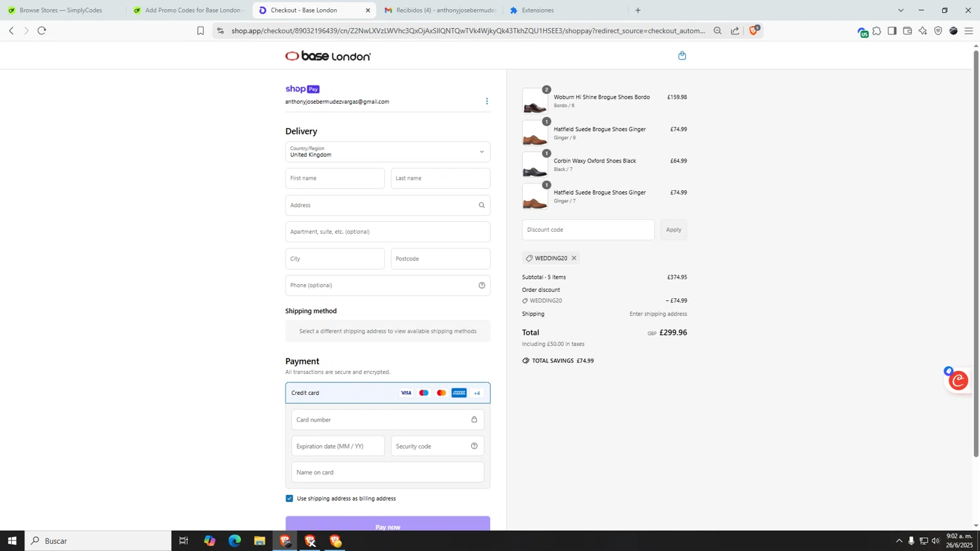Click the Security code field
Screen dimensions: 980x551
pos(437,446)
